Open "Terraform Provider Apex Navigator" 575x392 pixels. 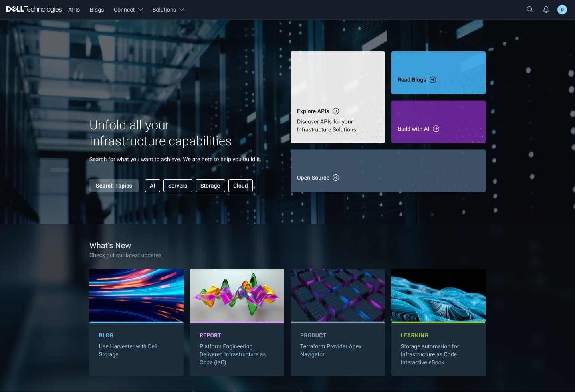pyautogui.click(x=331, y=350)
